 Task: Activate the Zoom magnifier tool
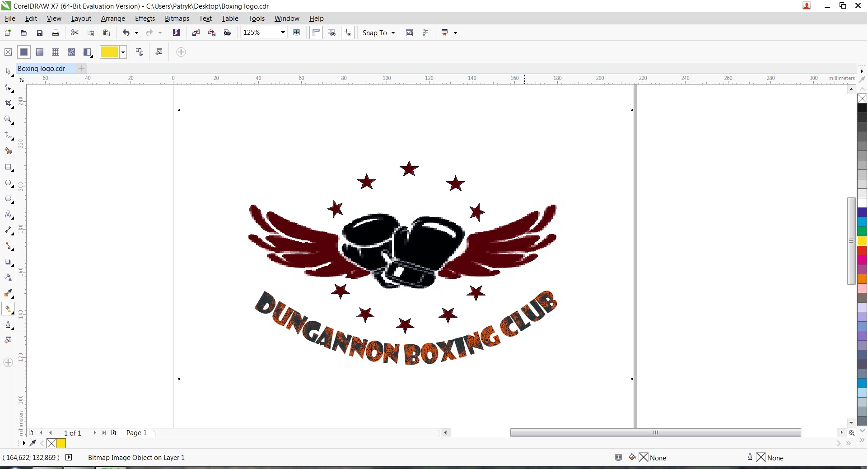click(x=8, y=120)
